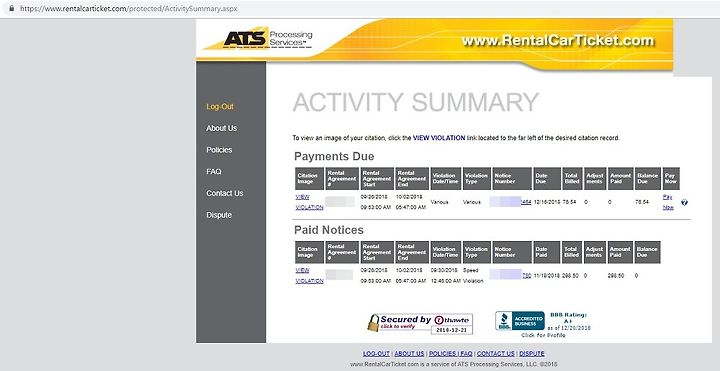
Task: Click the 298.50 Total Billed cell
Action: point(571,275)
